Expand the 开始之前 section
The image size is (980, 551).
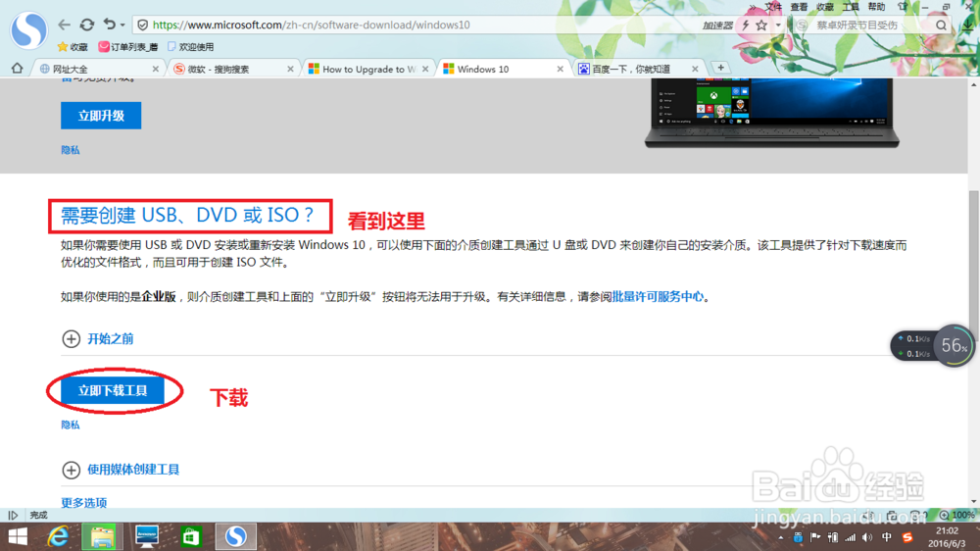pos(97,339)
